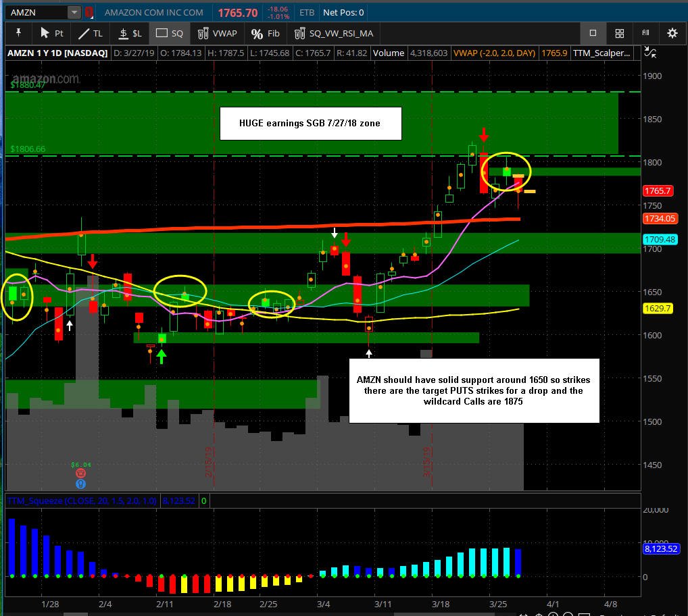Click the red symbol link indicator

[89, 12]
